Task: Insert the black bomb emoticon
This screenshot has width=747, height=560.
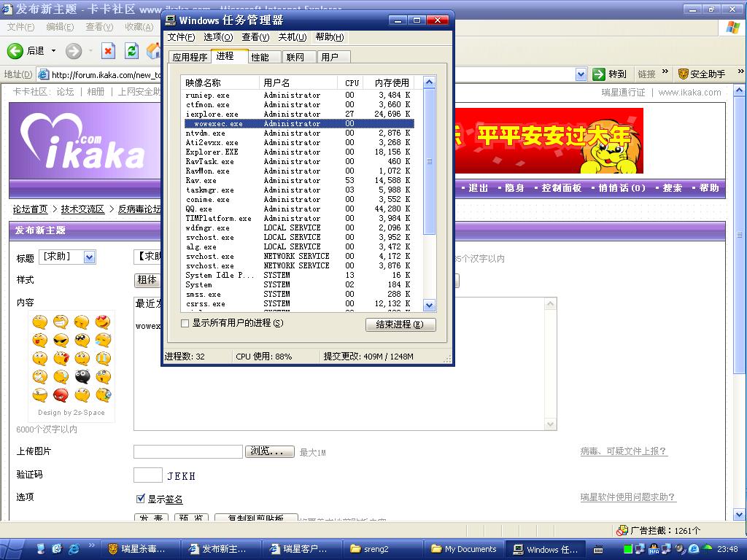Action: (x=82, y=376)
